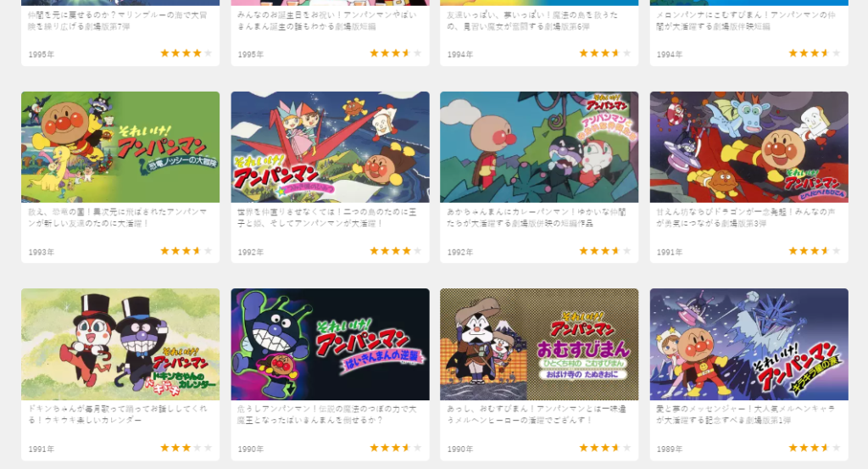This screenshot has height=469, width=868.
Task: Open the とべ!とべ!ちびごん movie thumbnail
Action: coord(749,147)
